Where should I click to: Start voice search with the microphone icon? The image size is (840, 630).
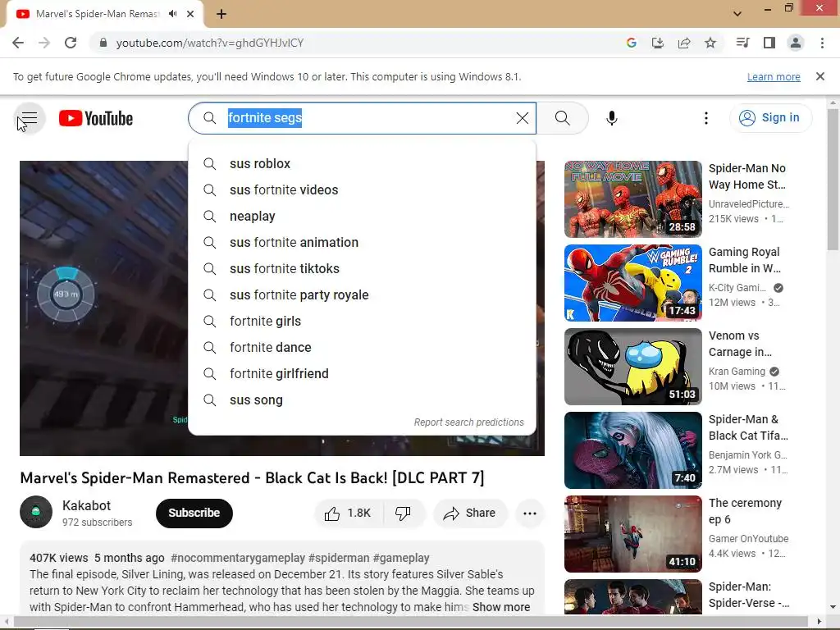click(612, 118)
